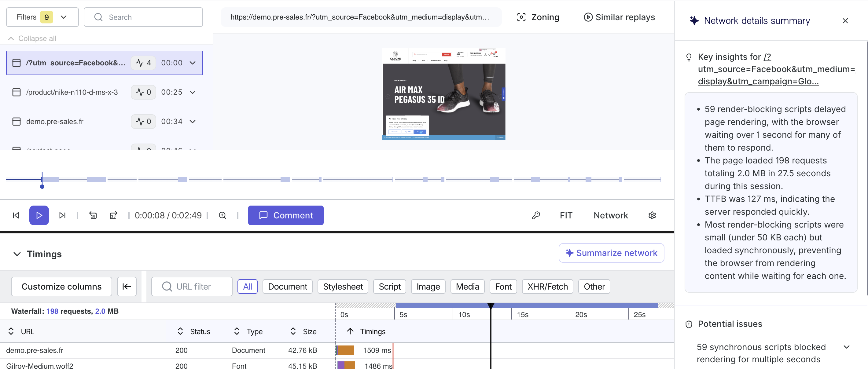Select the /?utm_source=Facebook page row
Screen dimensions: 868x369
pos(105,63)
